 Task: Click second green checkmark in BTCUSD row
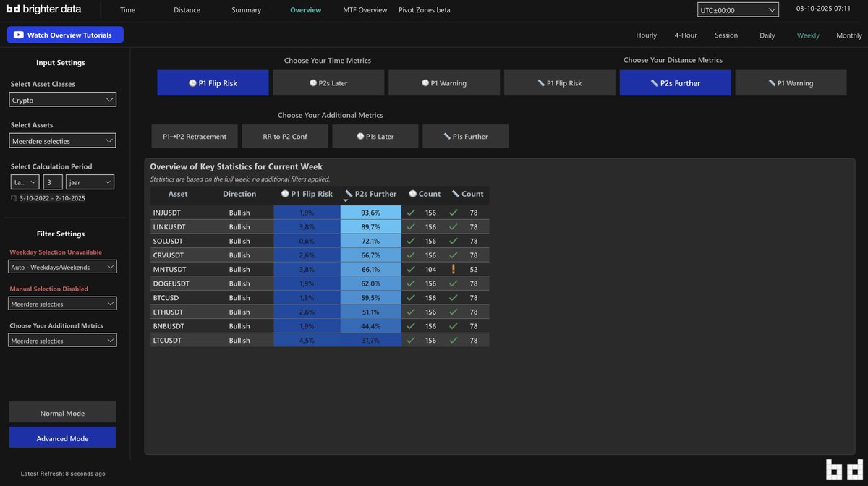point(454,297)
